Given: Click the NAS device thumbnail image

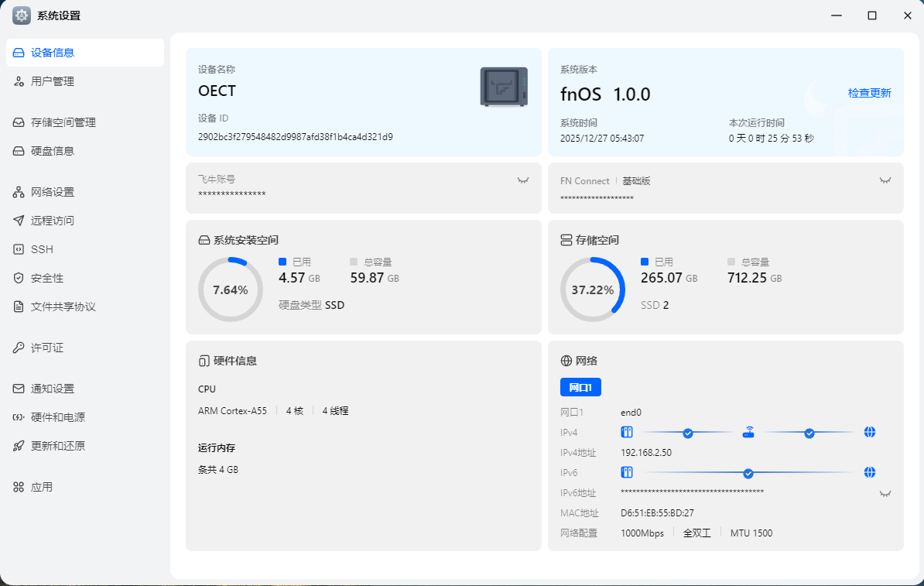Looking at the screenshot, I should [x=504, y=87].
